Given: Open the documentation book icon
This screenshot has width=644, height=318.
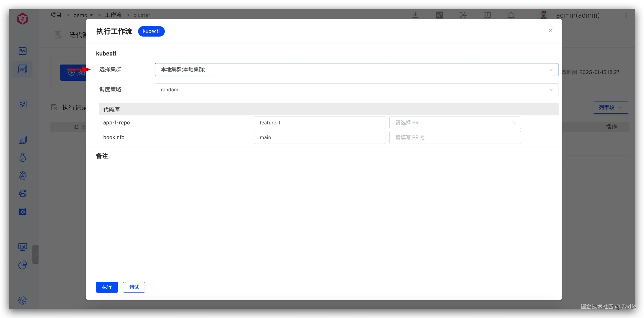Looking at the screenshot, I should point(487,15).
